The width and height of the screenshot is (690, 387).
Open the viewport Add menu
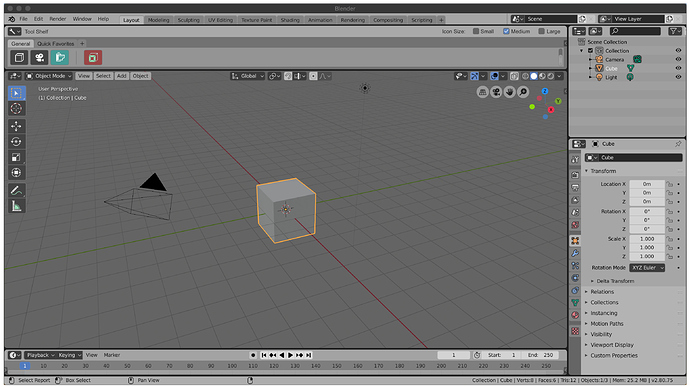point(121,76)
